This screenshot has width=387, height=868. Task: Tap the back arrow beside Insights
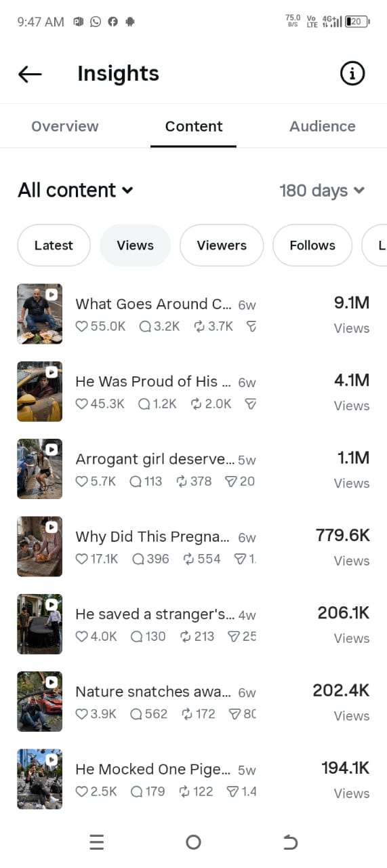point(30,74)
